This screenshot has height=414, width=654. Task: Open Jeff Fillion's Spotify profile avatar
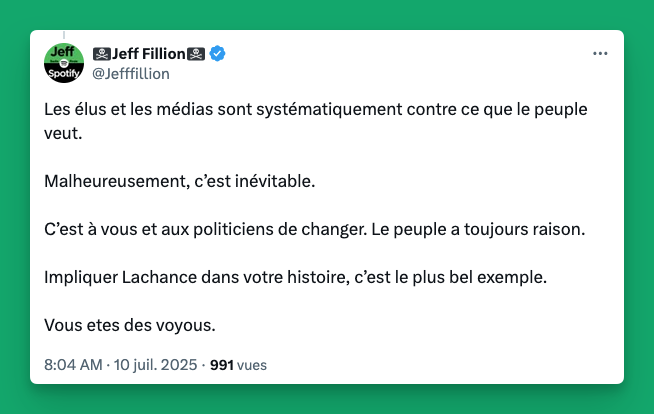tap(64, 63)
